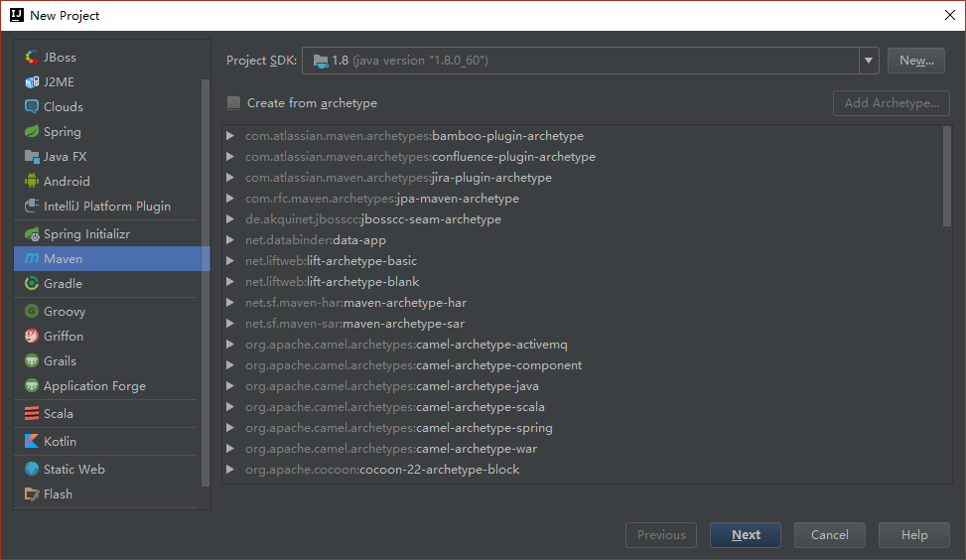966x560 pixels.
Task: Select Scala project type label
Action: coord(58,413)
